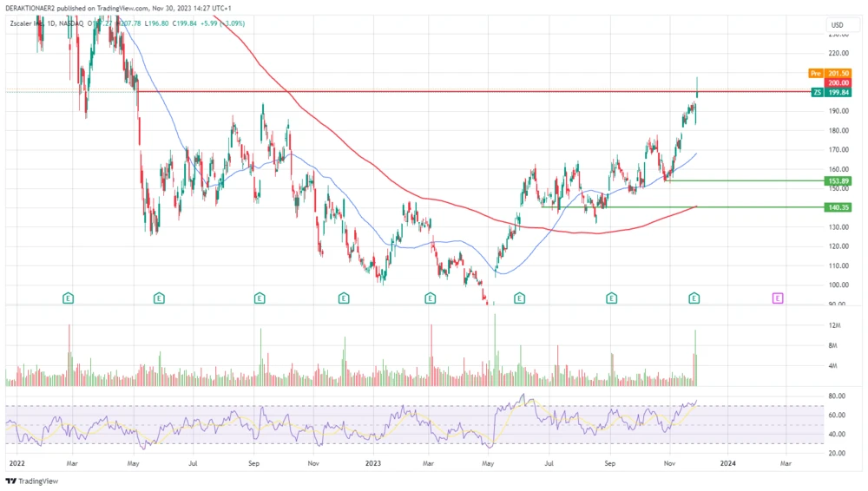
Task: Click the green ZS ticker tag
Action: (818, 93)
